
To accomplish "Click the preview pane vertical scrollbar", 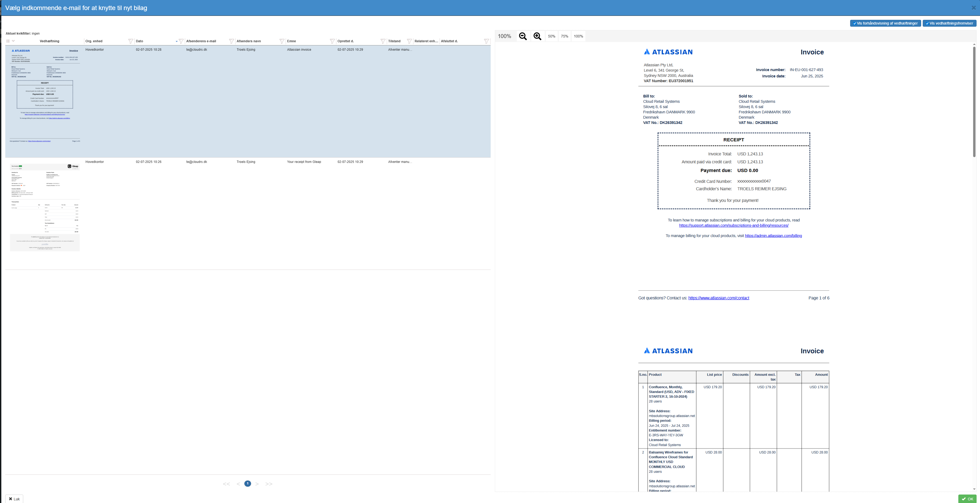I will [974, 102].
